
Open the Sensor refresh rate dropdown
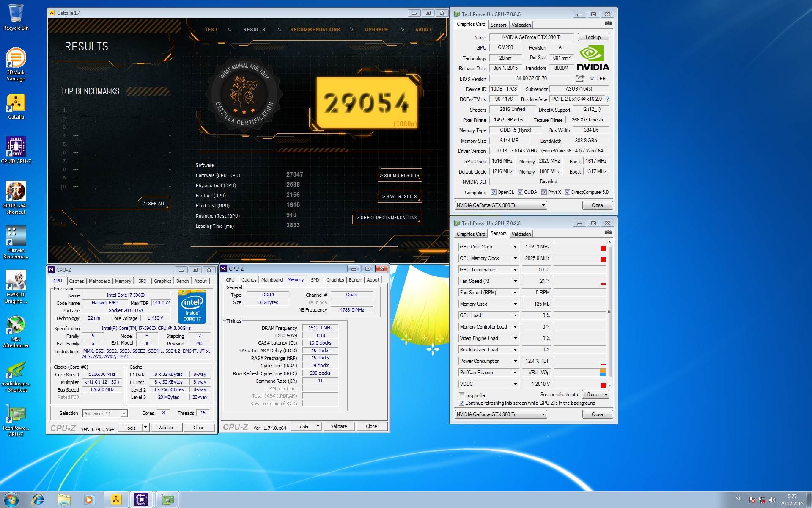(595, 395)
